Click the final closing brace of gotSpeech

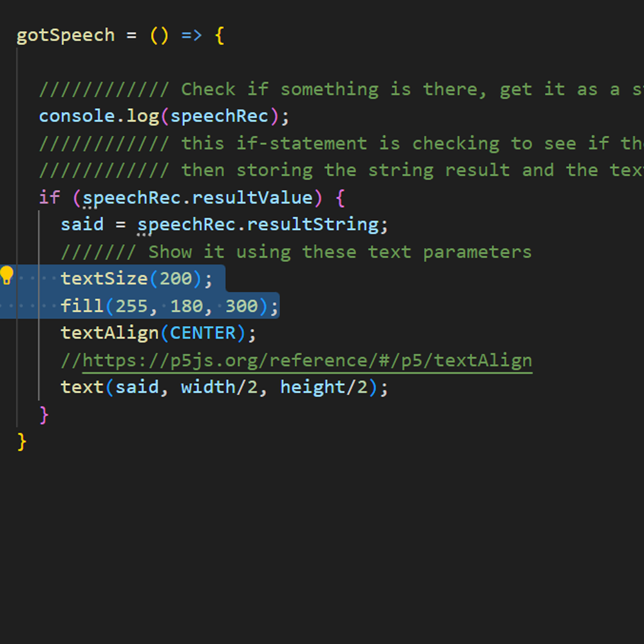point(21,442)
